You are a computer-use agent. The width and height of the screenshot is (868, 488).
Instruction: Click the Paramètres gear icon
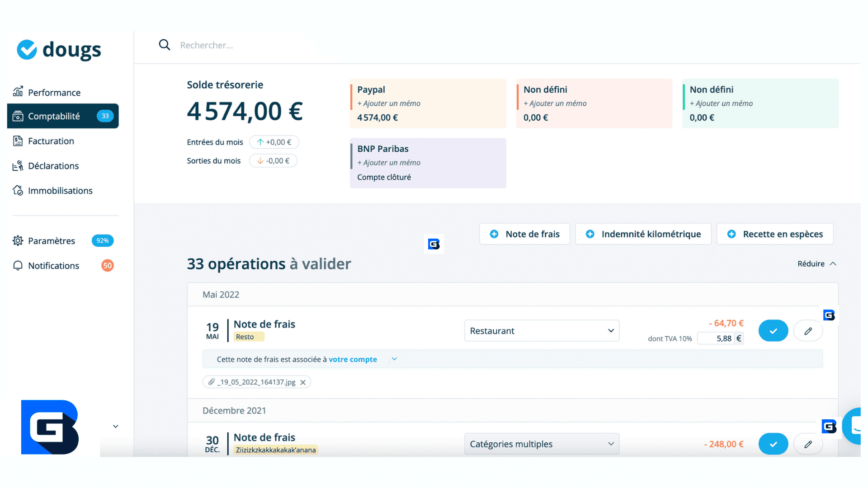(x=18, y=241)
